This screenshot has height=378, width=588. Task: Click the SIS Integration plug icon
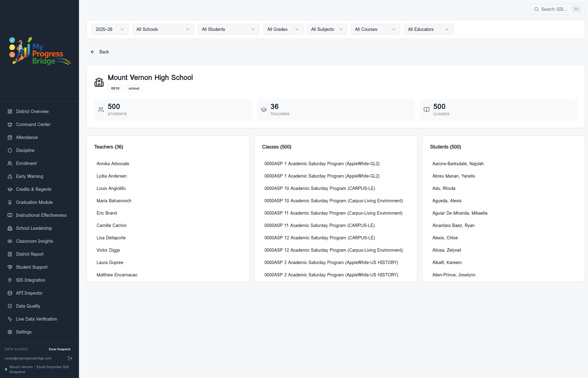[10, 280]
